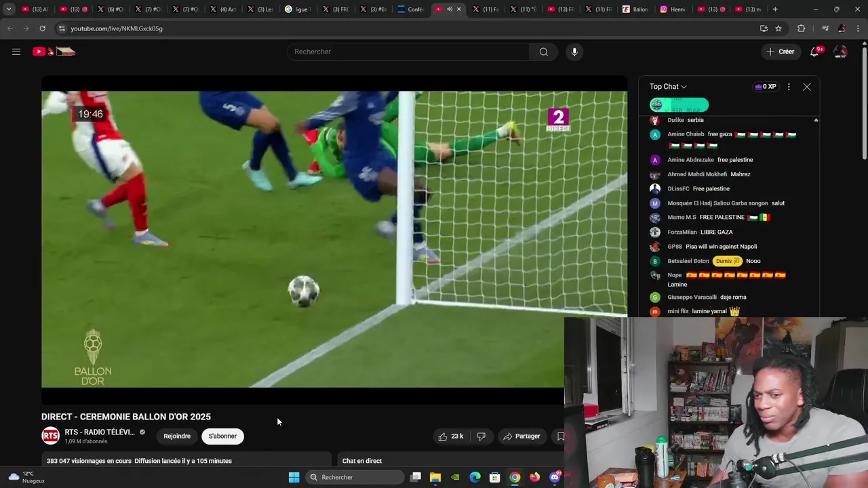Screen dimensions: 868x488
Task: Open a new browser tab
Action: 775,9
